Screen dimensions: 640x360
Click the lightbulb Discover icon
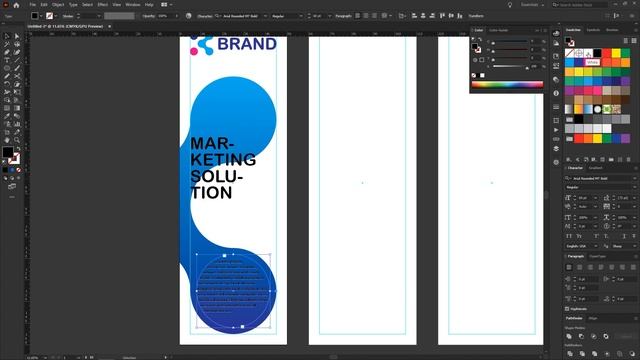(510, 5)
